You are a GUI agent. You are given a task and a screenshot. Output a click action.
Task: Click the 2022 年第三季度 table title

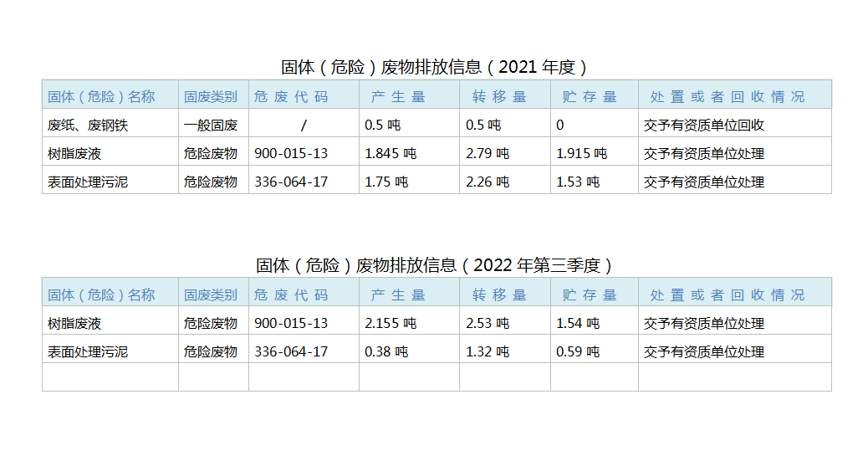[434, 265]
